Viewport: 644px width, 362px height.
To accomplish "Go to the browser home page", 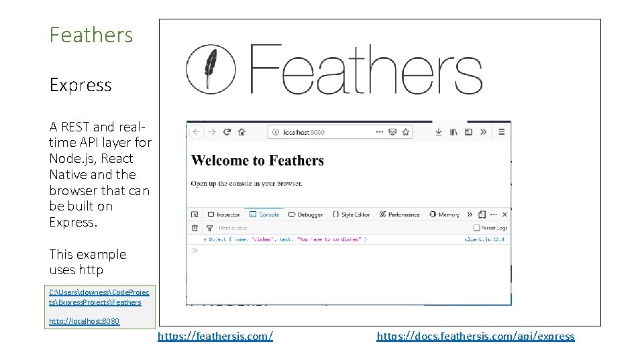I will pyautogui.click(x=242, y=132).
